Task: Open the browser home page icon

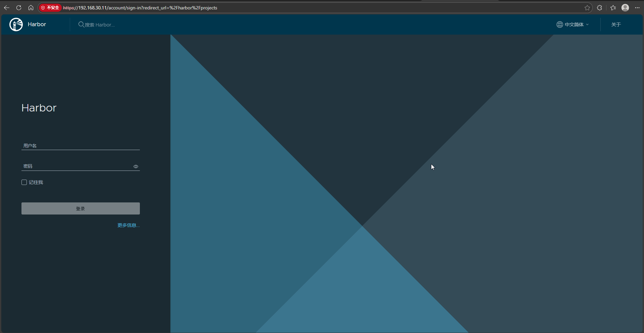Action: click(31, 8)
